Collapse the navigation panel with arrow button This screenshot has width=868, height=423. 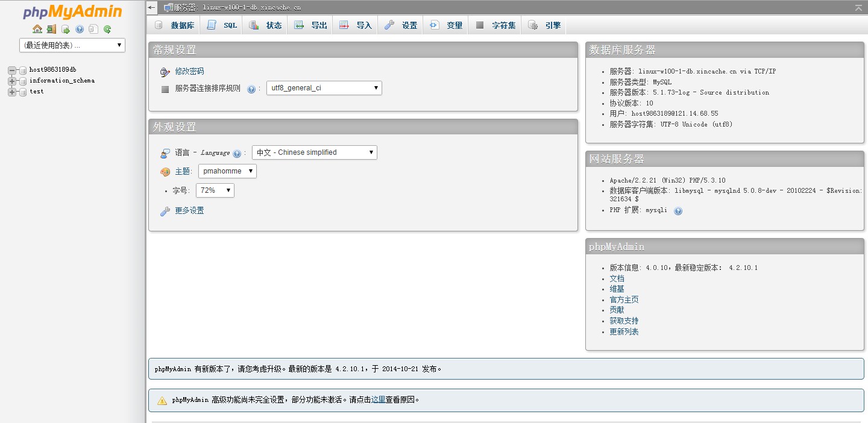click(x=152, y=7)
